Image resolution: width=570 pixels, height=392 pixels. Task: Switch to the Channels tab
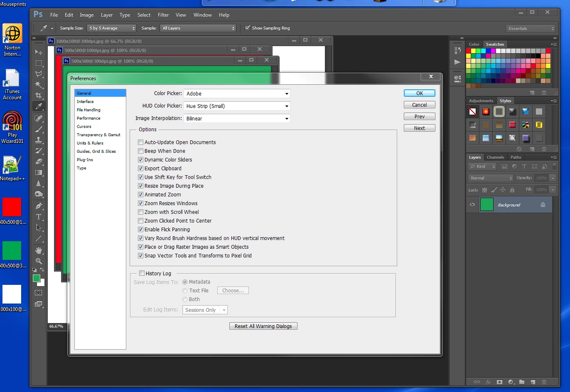click(495, 157)
